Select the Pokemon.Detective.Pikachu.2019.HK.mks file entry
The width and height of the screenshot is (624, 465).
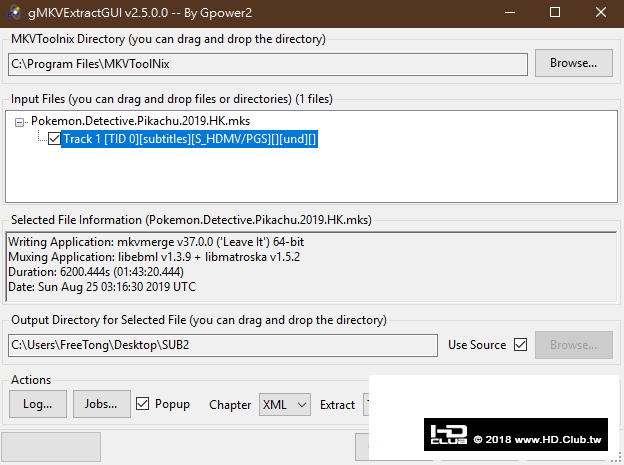click(140, 121)
